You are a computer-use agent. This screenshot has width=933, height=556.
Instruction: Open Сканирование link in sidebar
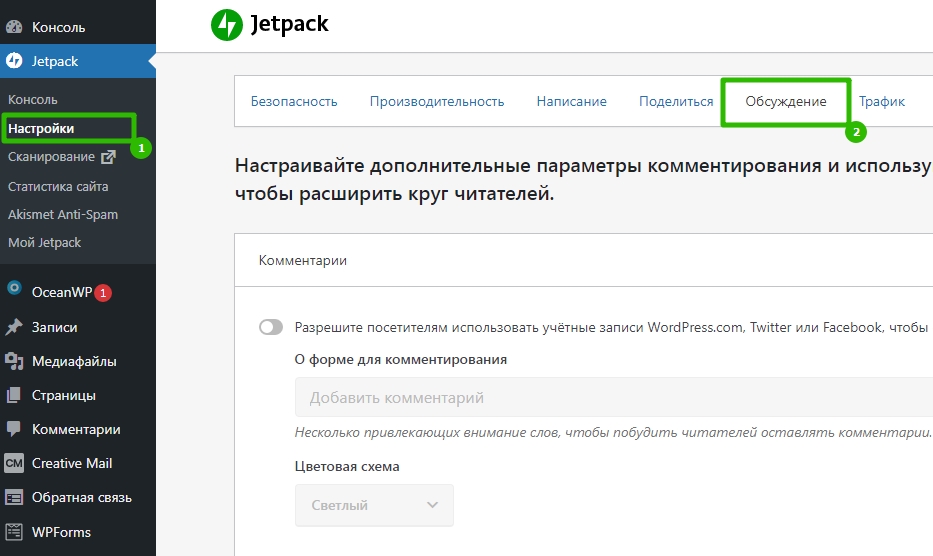[x=51, y=157]
